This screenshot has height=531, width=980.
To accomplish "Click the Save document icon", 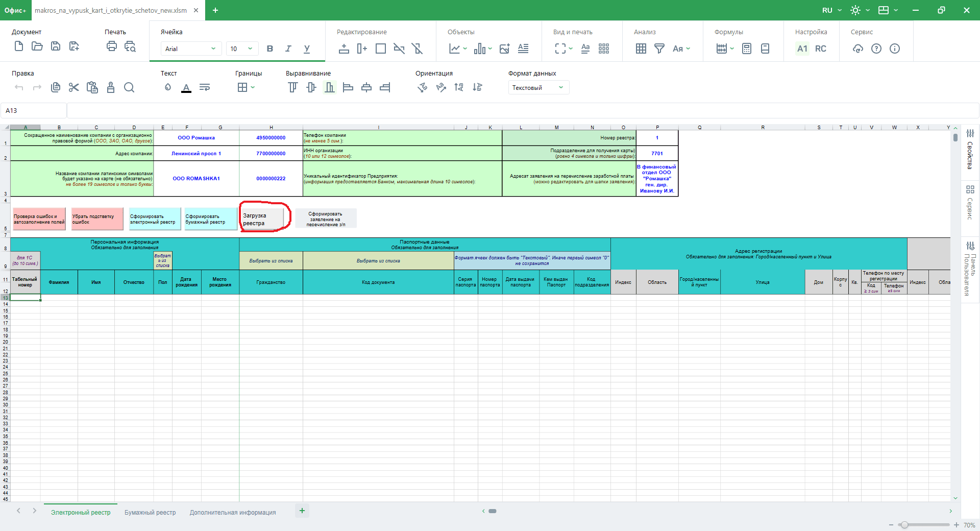I will tap(56, 46).
